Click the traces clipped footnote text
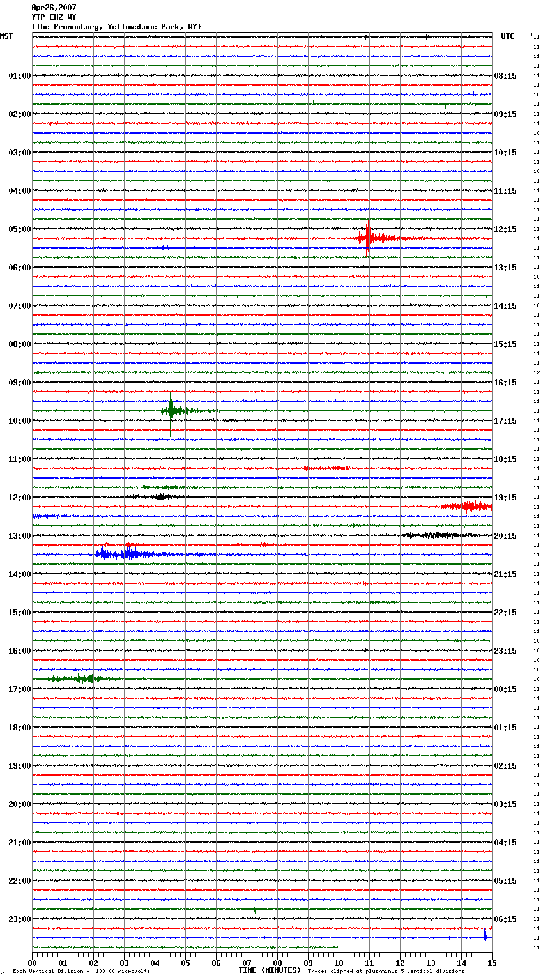The height and width of the screenshot is (980, 543). coord(386,972)
